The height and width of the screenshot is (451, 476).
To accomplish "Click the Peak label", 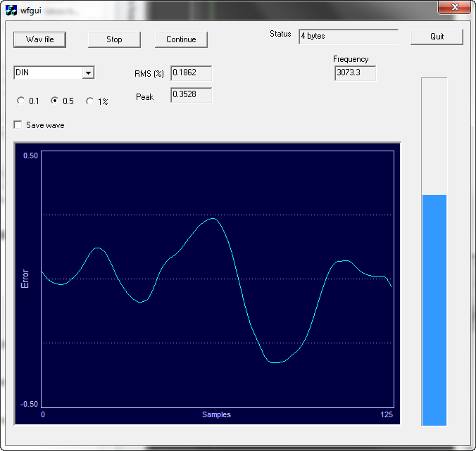I will coord(144,97).
